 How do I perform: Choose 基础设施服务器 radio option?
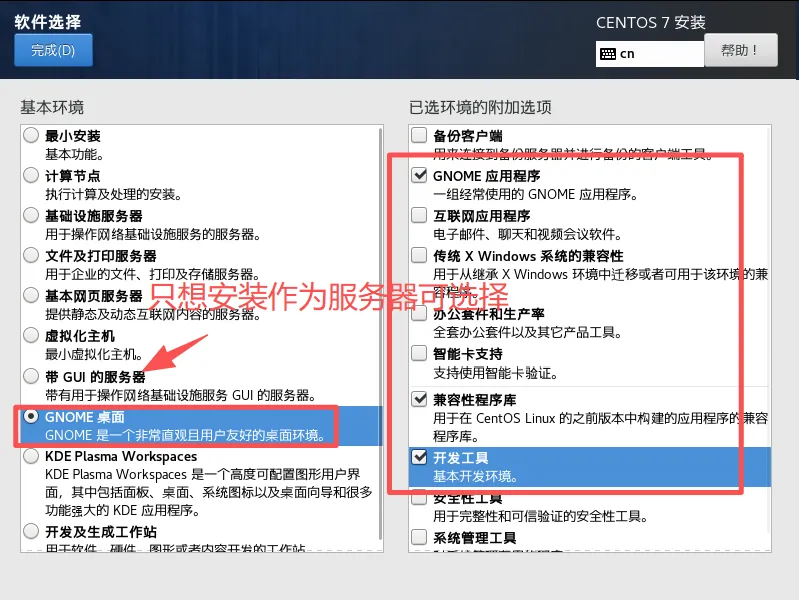pyautogui.click(x=31, y=215)
